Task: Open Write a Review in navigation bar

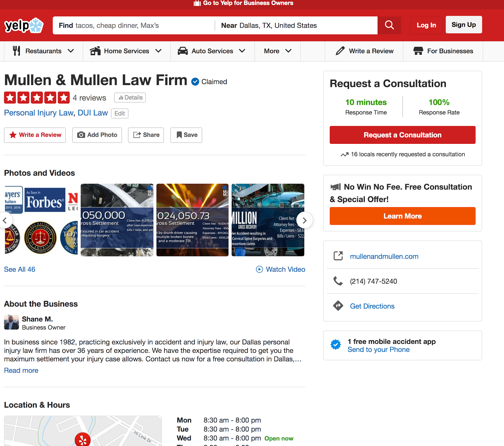Action: click(x=364, y=51)
